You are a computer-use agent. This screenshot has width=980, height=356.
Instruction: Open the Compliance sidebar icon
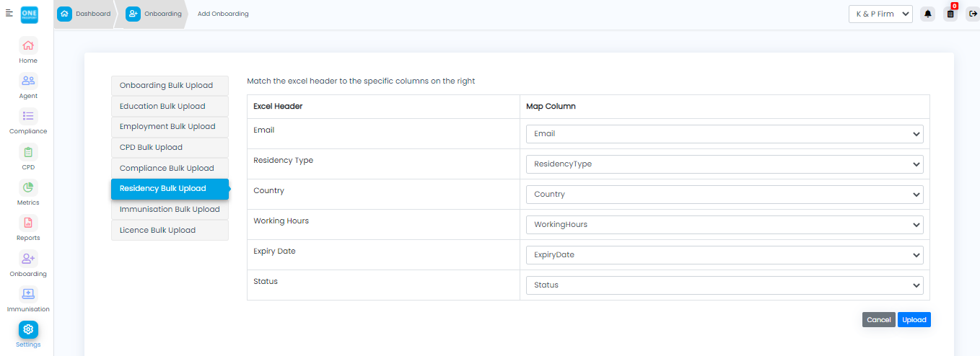pos(28,116)
